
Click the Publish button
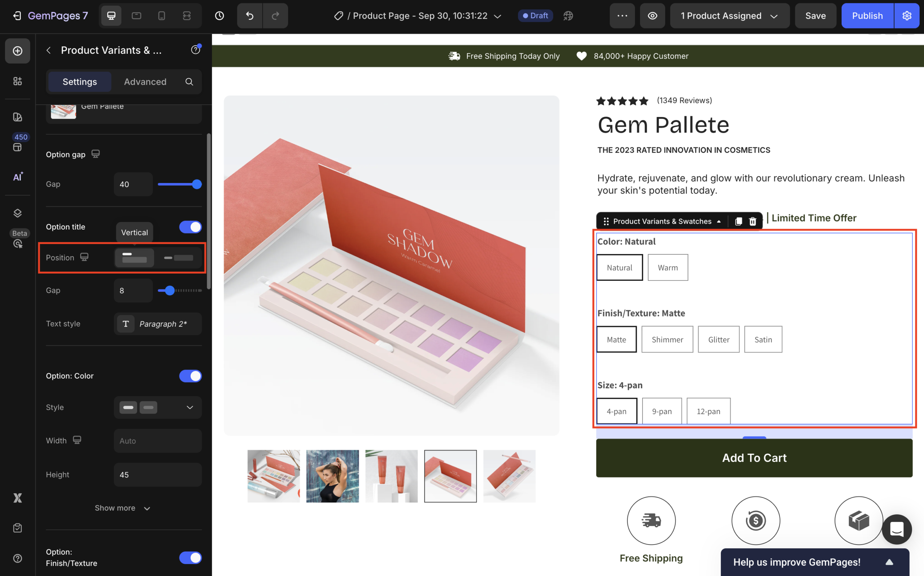click(x=867, y=16)
